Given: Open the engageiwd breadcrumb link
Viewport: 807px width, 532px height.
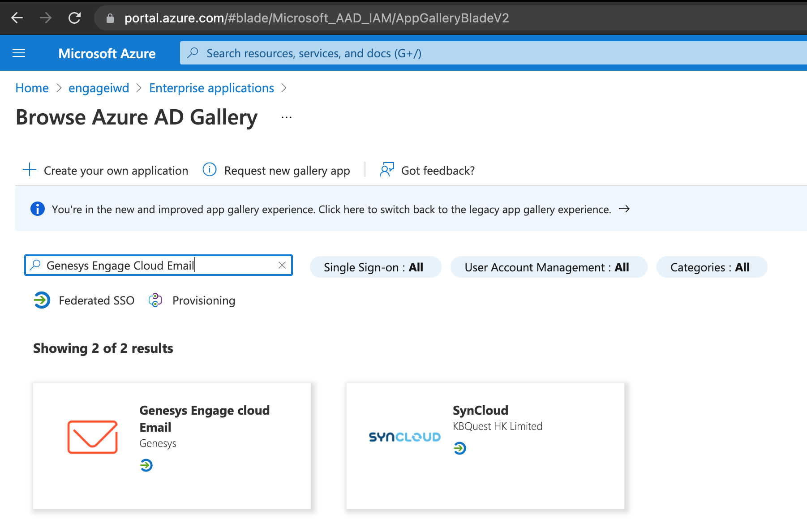Looking at the screenshot, I should (x=99, y=88).
